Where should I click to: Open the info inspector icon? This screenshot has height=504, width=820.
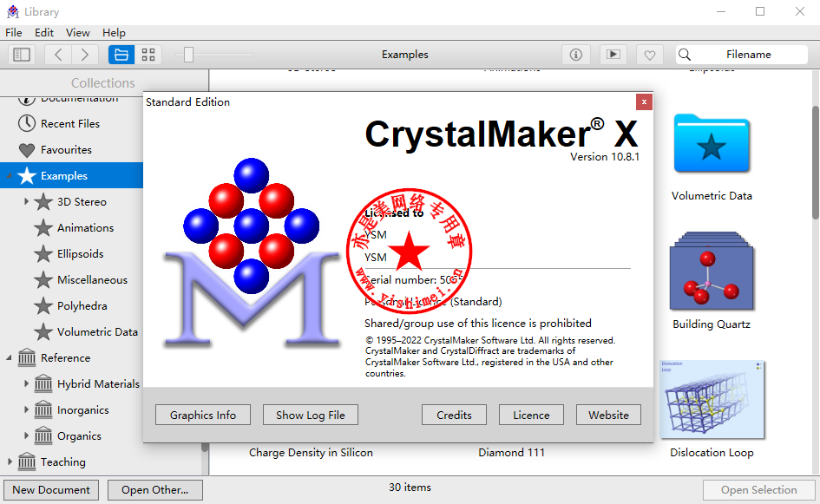coord(576,55)
